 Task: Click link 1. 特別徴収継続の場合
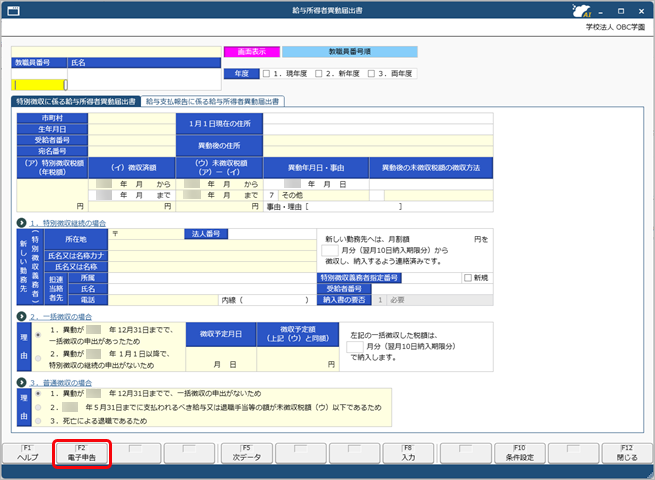click(68, 223)
